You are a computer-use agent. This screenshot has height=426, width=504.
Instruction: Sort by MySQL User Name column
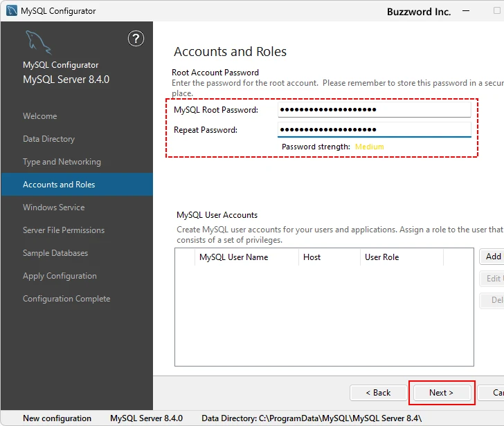point(246,257)
